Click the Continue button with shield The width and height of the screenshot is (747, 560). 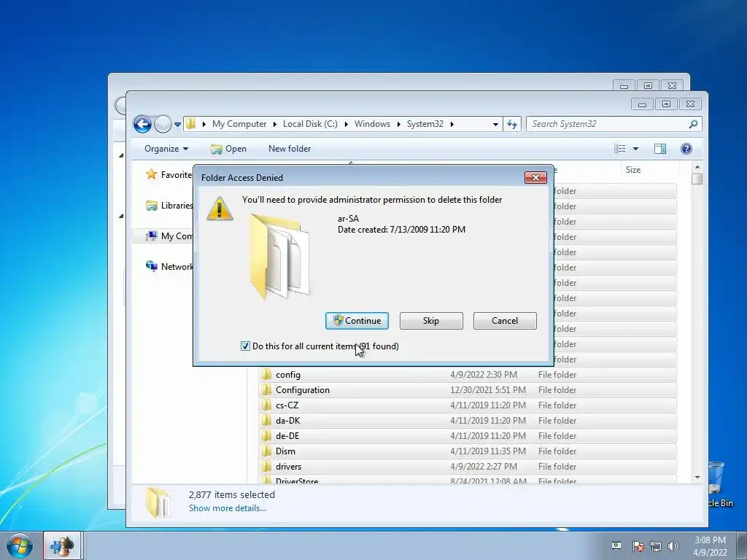pos(357,321)
